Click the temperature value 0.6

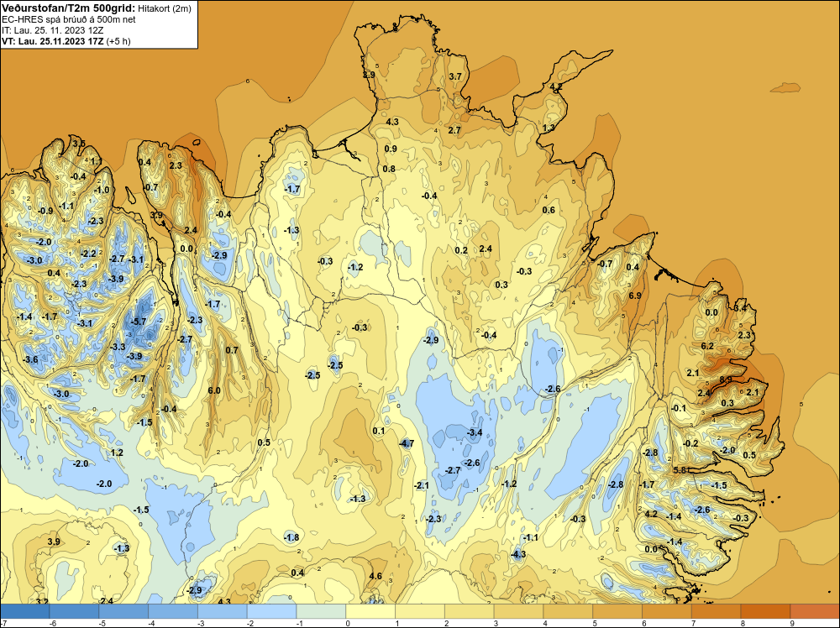(549, 210)
